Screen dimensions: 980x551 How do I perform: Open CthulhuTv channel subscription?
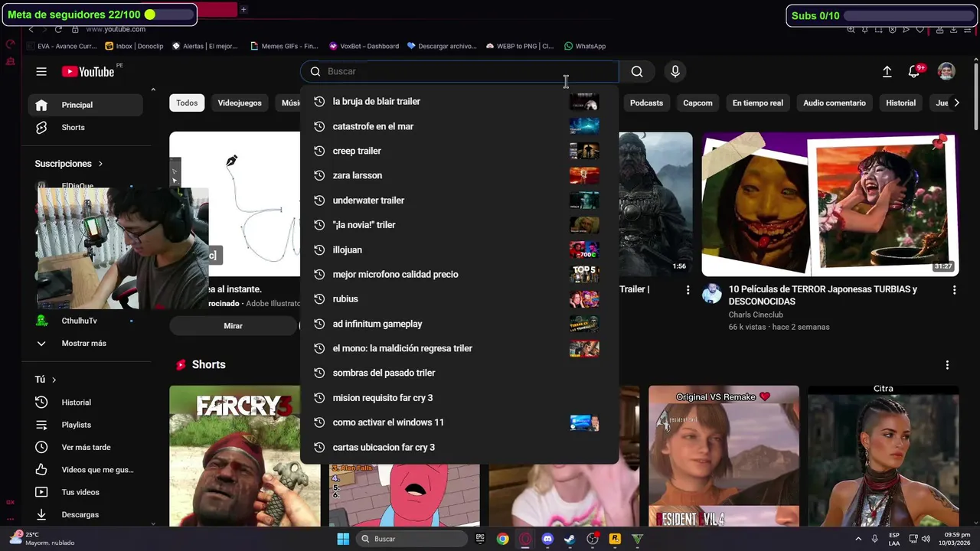click(85, 321)
